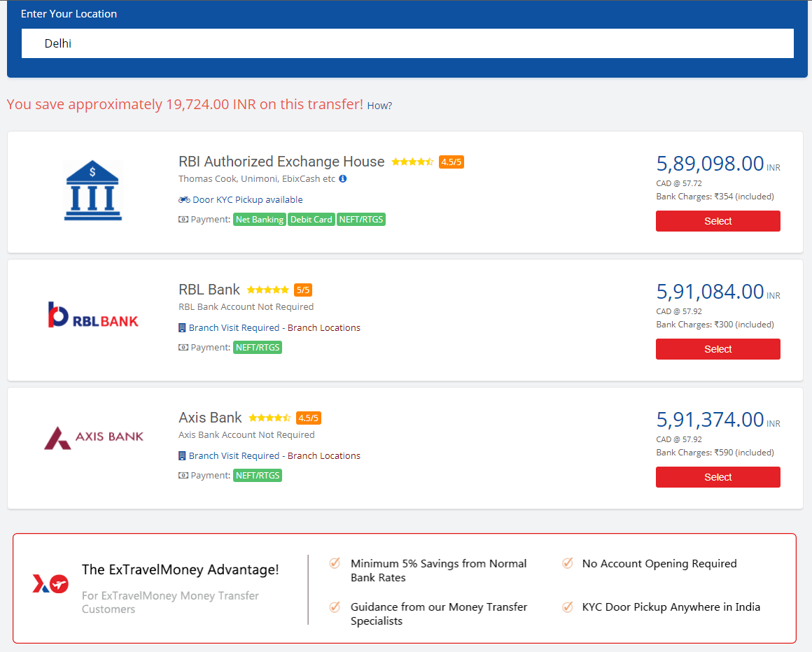
Task: Open Branch Locations link for RBL Bank
Action: pyautogui.click(x=323, y=327)
